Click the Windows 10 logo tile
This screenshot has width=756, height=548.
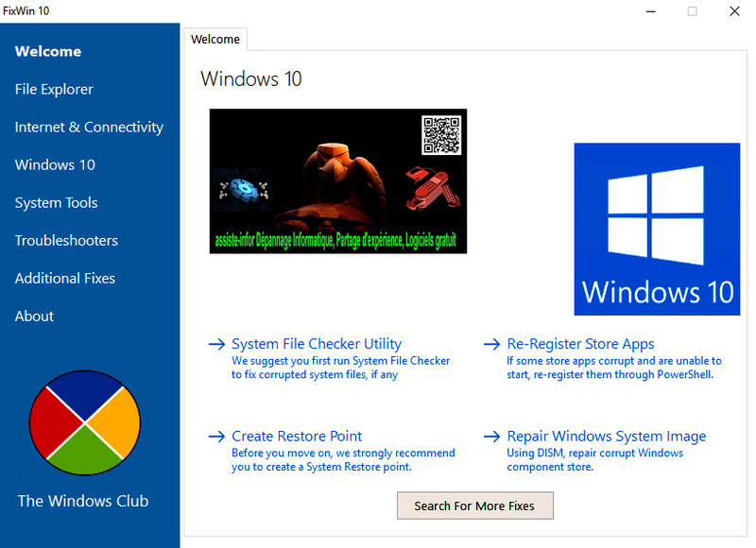(657, 229)
